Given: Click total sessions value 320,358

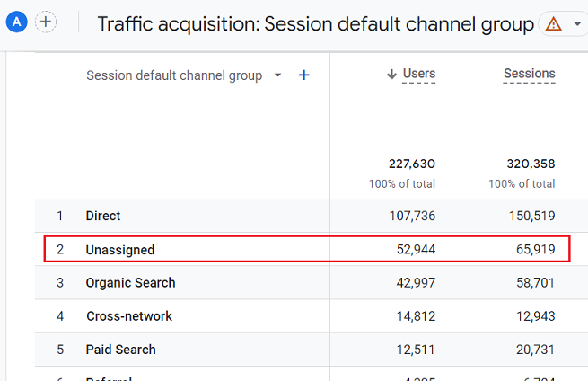Looking at the screenshot, I should [x=531, y=164].
